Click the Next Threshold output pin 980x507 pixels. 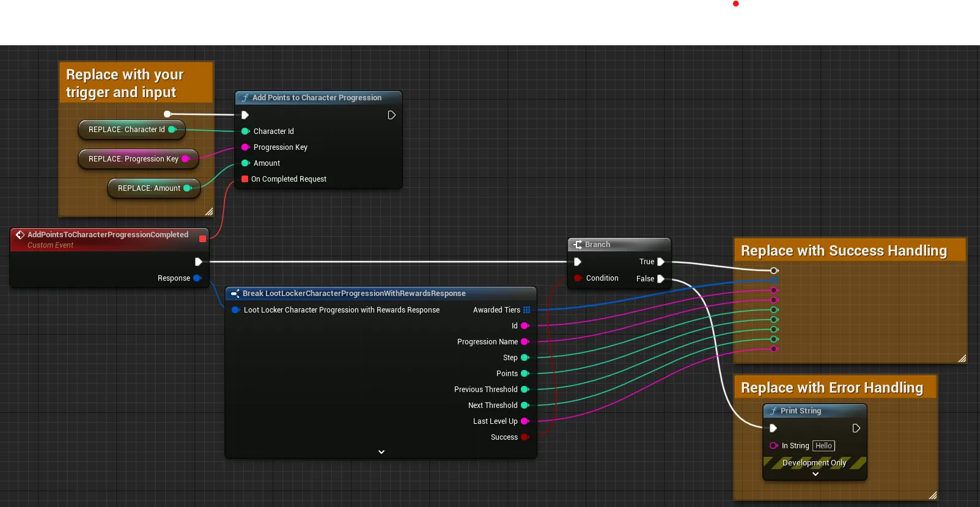tap(525, 405)
